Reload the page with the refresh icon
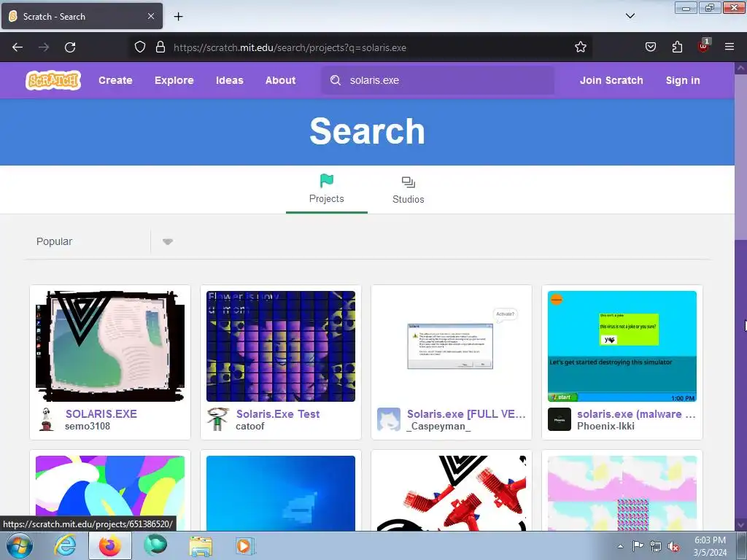The width and height of the screenshot is (747, 560). [x=70, y=47]
